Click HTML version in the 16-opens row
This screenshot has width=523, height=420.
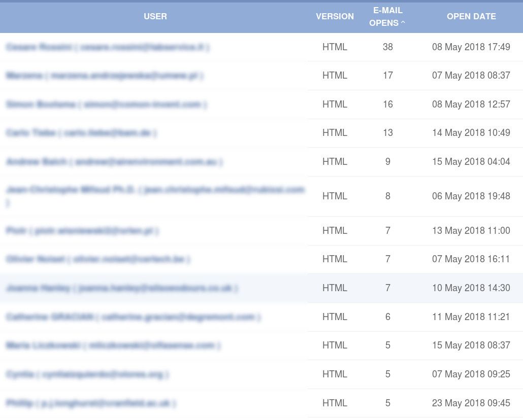[335, 104]
